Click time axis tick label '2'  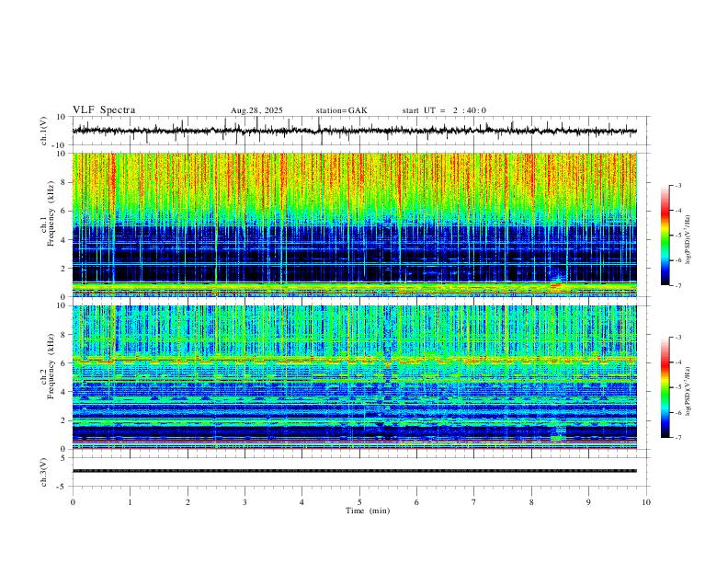click(188, 502)
